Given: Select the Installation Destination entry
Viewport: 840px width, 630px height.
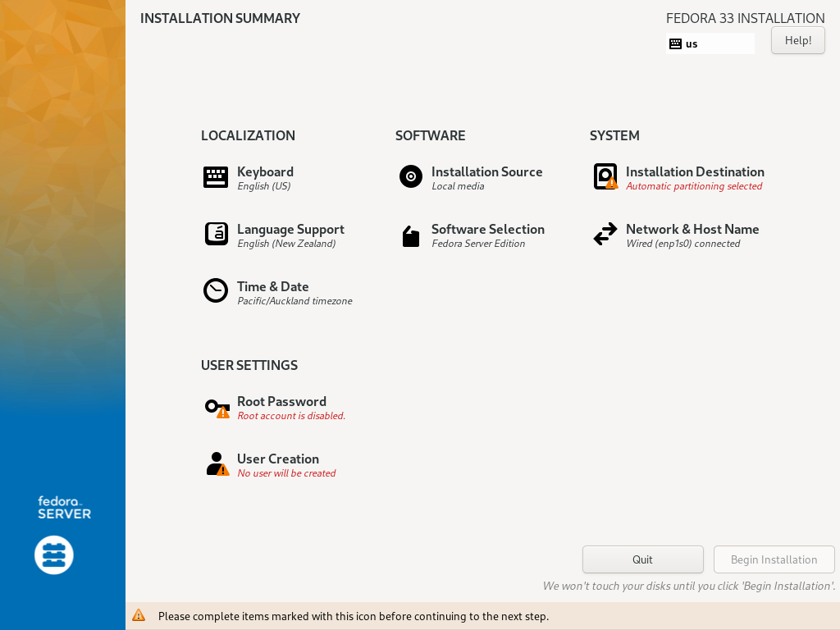Looking at the screenshot, I should 695,172.
